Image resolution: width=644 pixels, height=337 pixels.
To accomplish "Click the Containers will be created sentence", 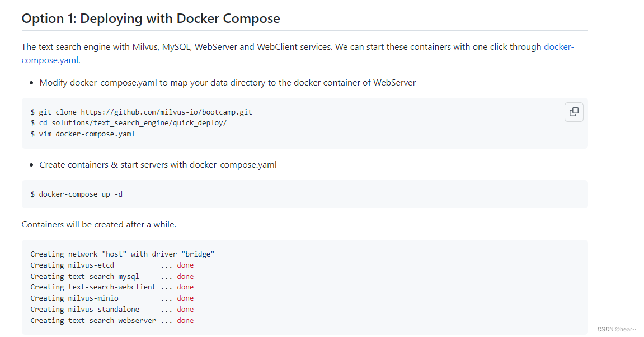I will pos(99,225).
